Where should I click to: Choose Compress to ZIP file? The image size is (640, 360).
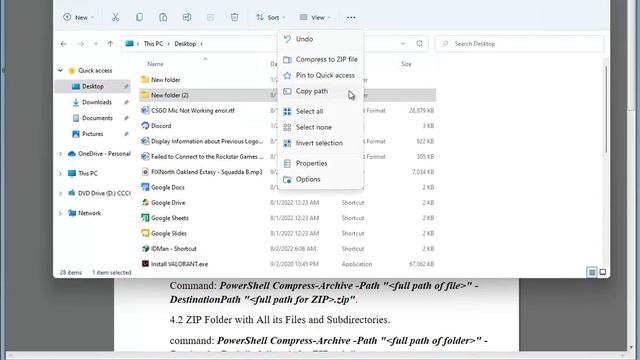pos(320,60)
